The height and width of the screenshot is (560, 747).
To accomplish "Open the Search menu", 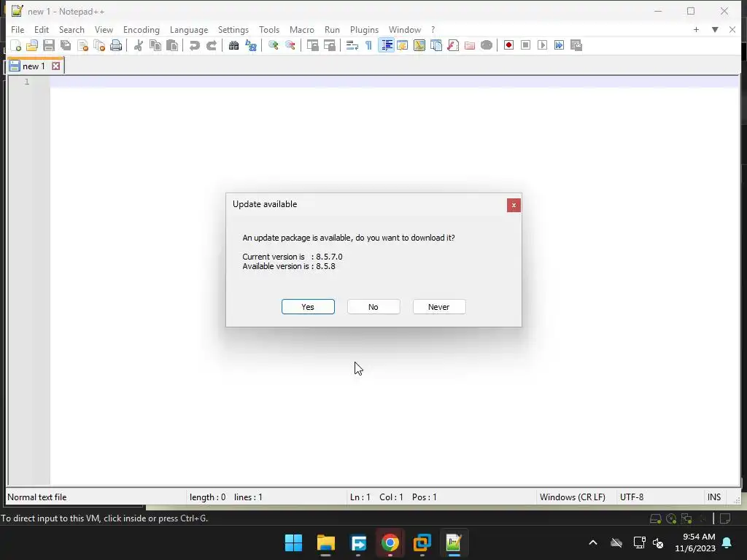I will coord(71,29).
